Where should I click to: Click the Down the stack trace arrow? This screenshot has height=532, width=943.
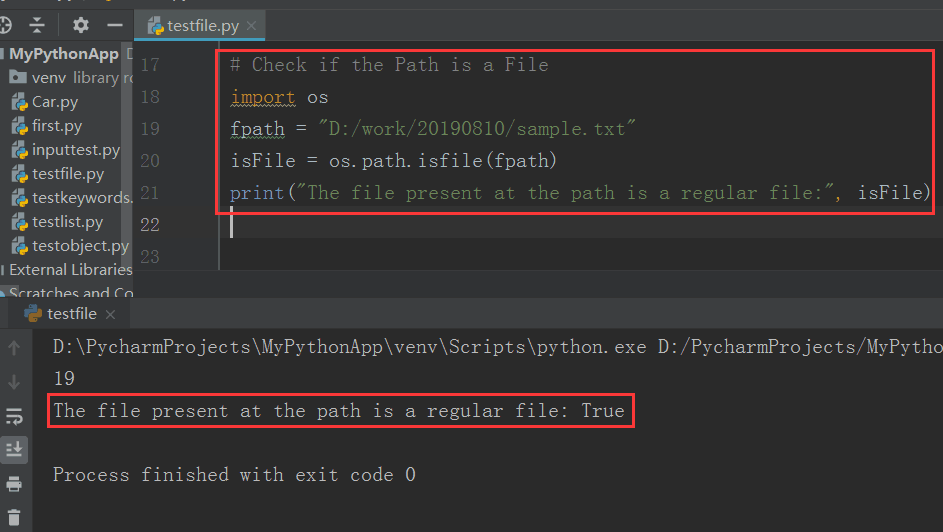14,382
